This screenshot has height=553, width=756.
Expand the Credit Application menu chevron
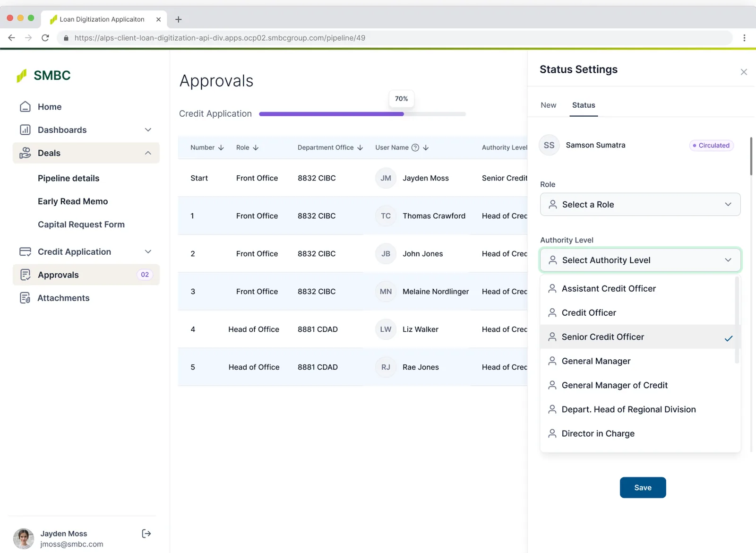coord(148,252)
